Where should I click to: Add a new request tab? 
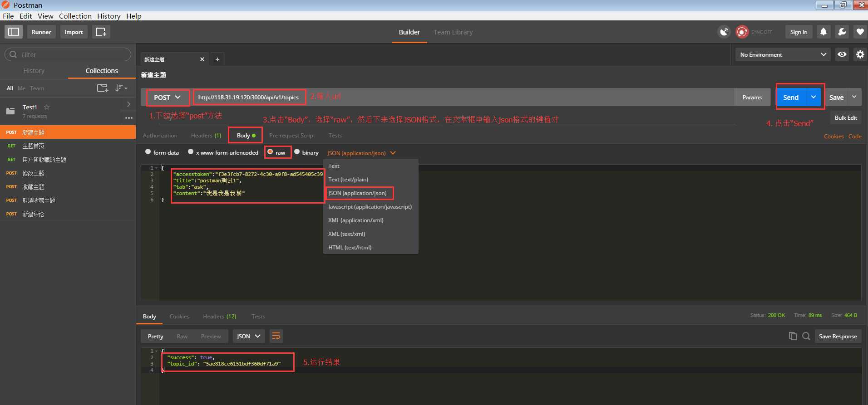(217, 59)
